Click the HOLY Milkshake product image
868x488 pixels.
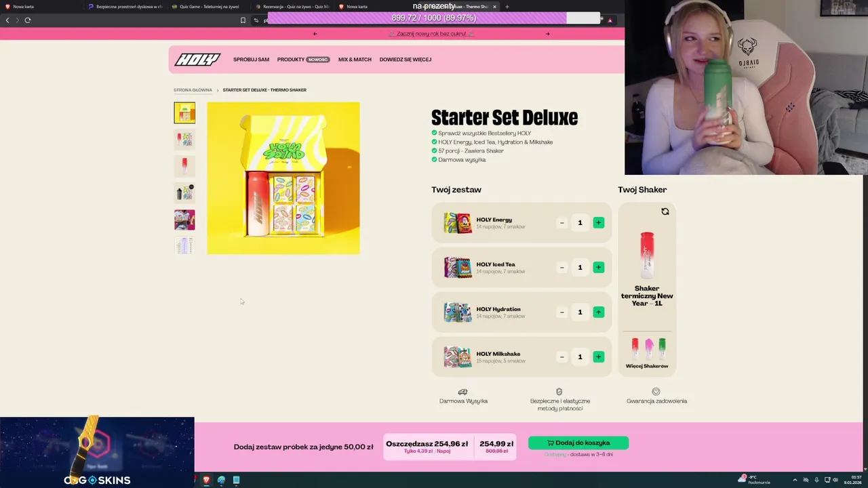[458, 357]
